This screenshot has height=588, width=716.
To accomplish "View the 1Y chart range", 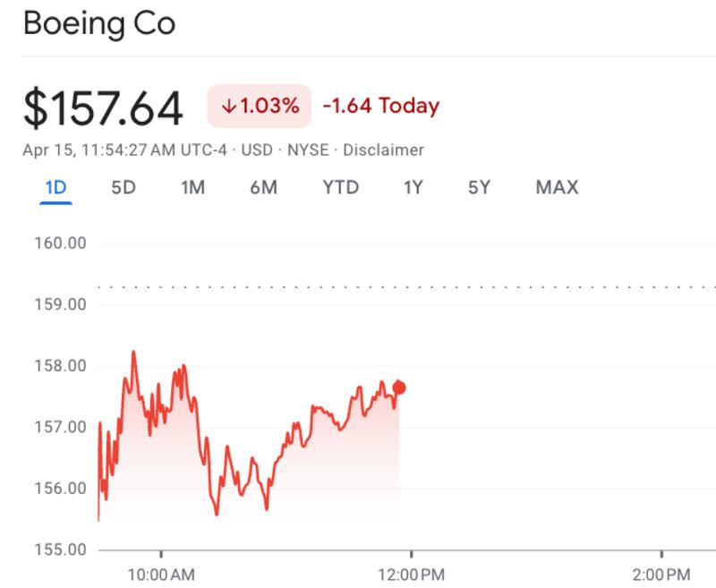I will (x=413, y=188).
